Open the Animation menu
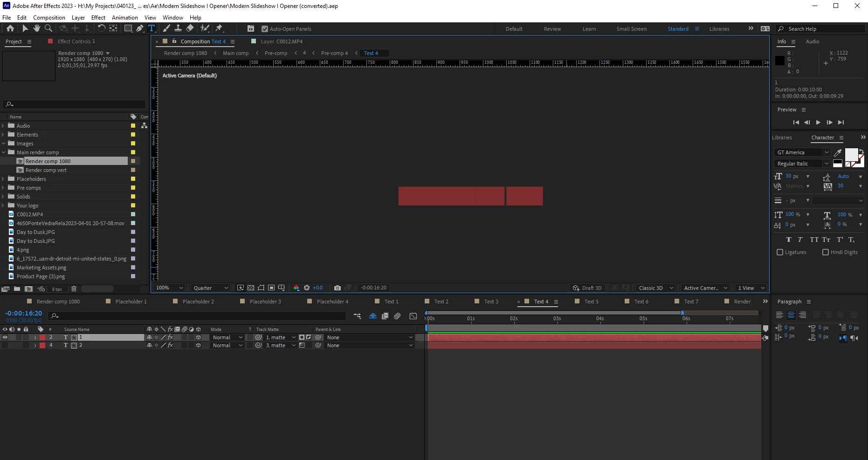 pyautogui.click(x=125, y=18)
